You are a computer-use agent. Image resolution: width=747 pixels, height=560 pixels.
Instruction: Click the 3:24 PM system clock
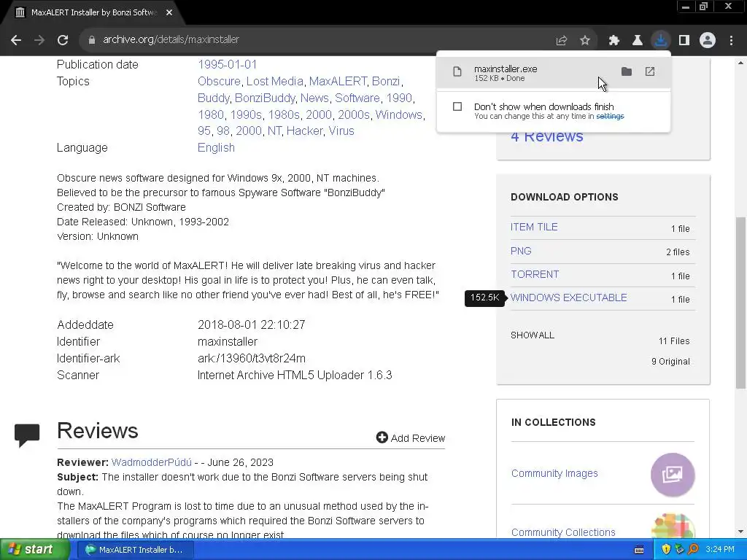(x=720, y=550)
